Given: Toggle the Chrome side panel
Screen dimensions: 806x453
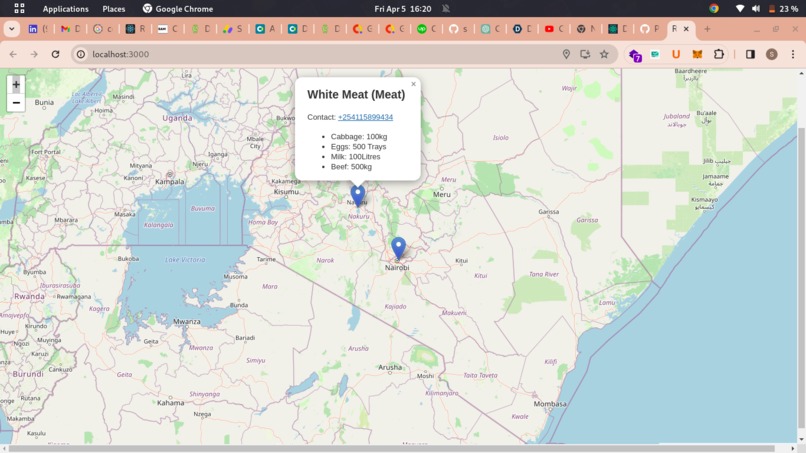Looking at the screenshot, I should [x=750, y=54].
